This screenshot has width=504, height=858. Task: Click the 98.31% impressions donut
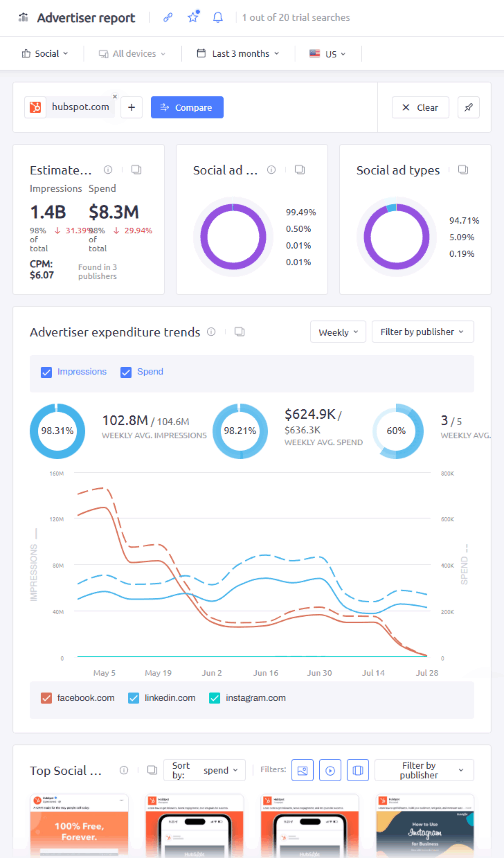[57, 431]
